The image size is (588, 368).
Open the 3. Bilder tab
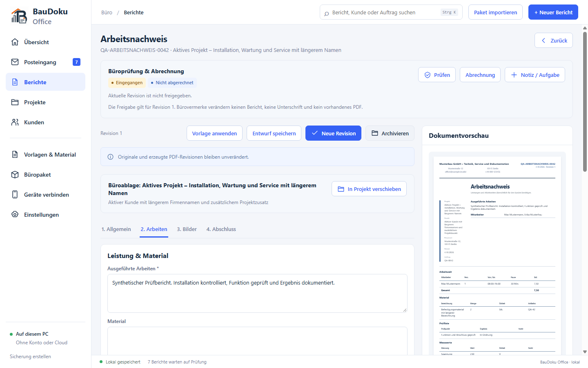(x=187, y=229)
